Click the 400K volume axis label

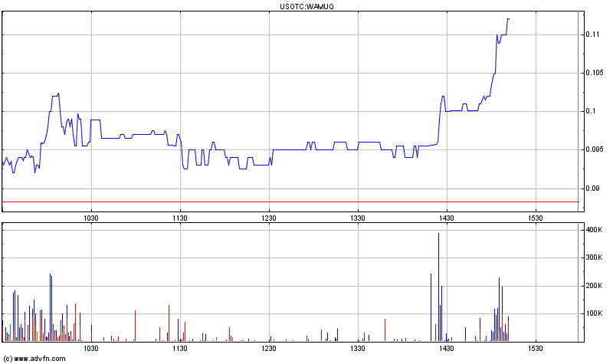click(595, 230)
